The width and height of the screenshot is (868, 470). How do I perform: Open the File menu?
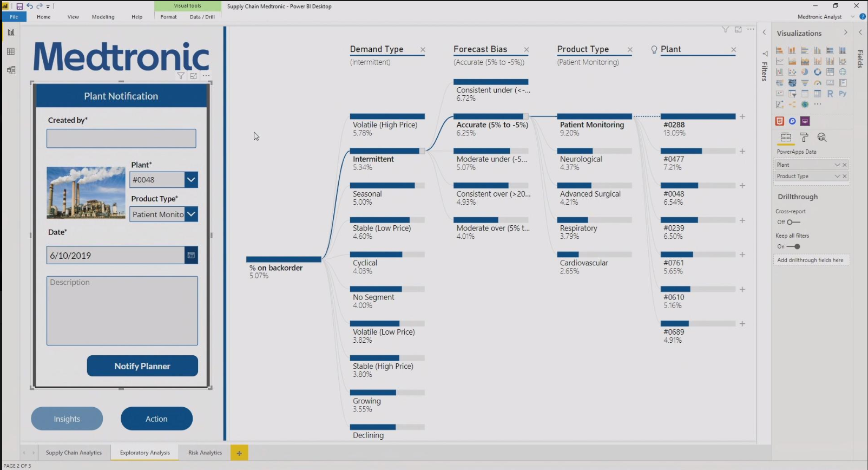click(14, 17)
